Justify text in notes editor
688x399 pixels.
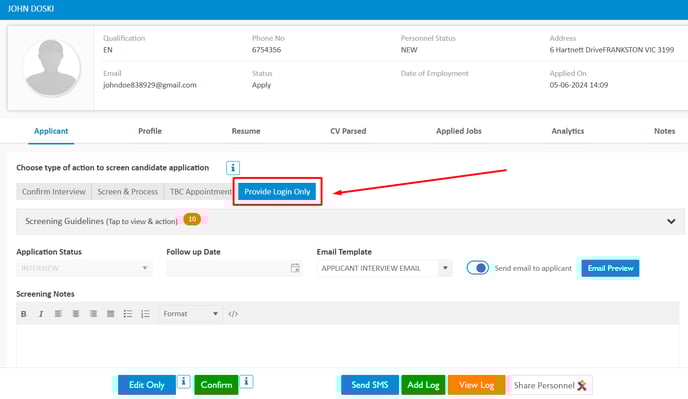coord(111,314)
